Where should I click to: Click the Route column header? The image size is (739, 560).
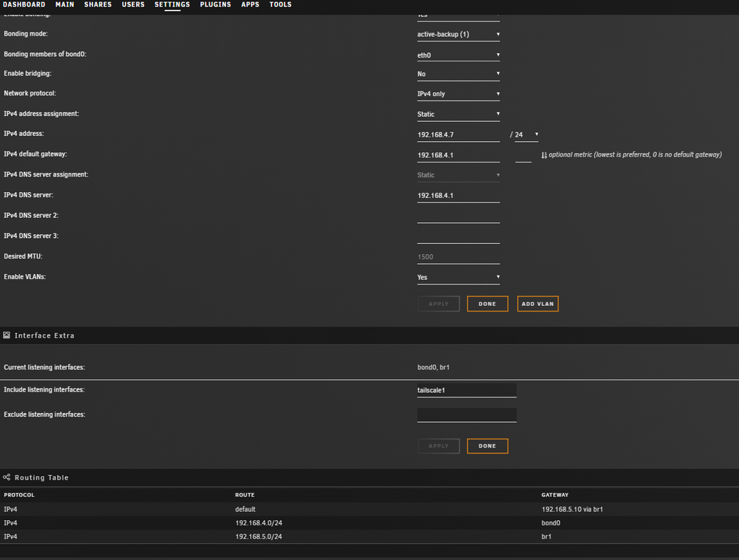pos(245,495)
